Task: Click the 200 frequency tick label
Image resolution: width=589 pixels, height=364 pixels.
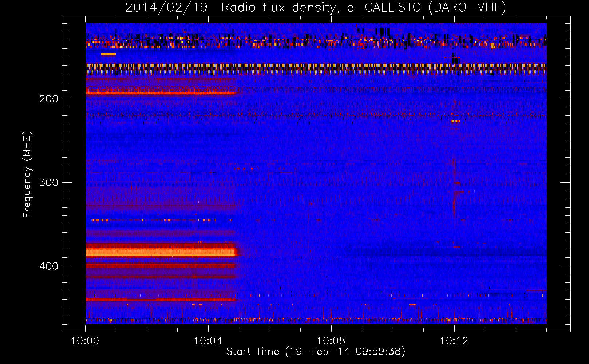Action: [49, 99]
